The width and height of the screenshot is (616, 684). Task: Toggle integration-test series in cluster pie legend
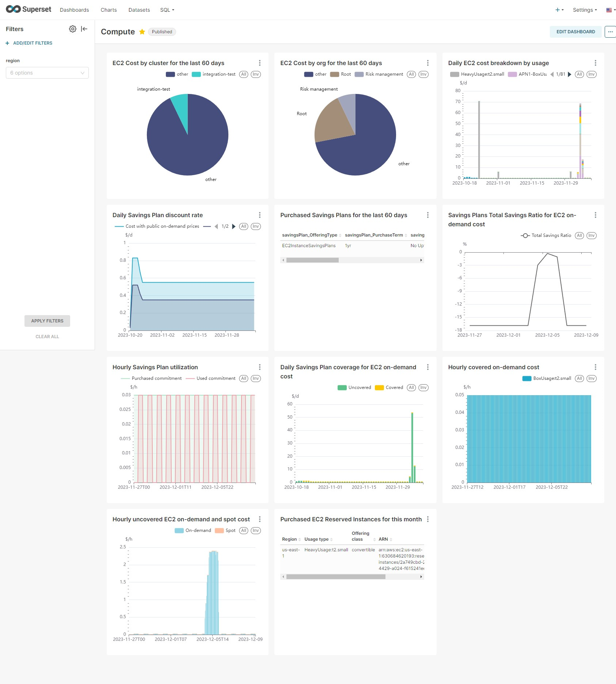(214, 74)
